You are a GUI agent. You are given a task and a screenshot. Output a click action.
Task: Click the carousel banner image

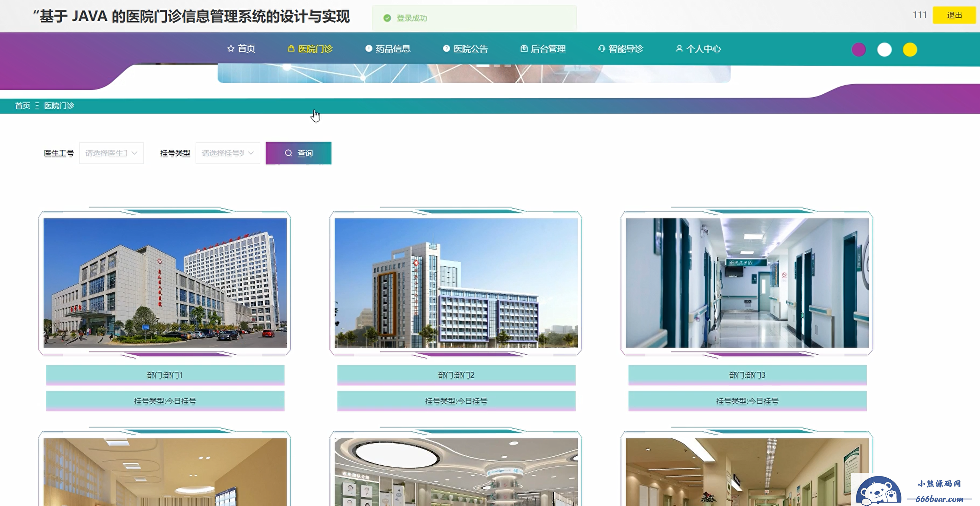[474, 73]
